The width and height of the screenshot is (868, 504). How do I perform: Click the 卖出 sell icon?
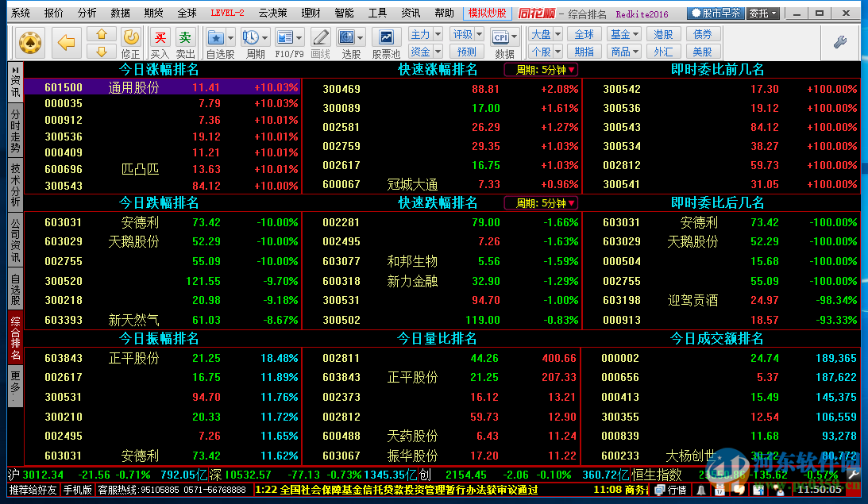click(185, 37)
